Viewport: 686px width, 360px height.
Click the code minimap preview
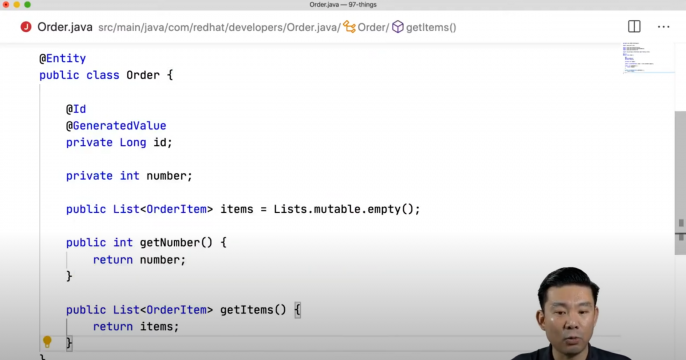pos(648,58)
